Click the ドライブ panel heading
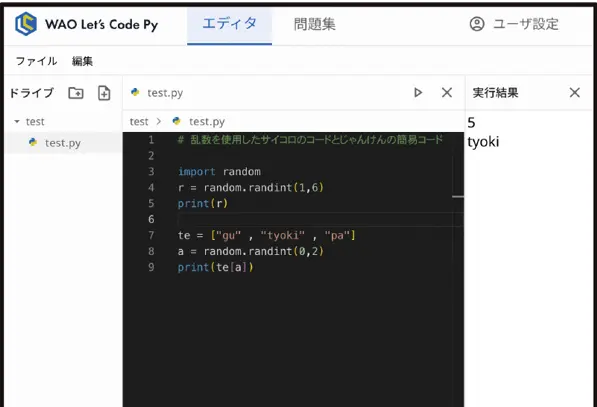This screenshot has height=407, width=597. pyautogui.click(x=32, y=93)
